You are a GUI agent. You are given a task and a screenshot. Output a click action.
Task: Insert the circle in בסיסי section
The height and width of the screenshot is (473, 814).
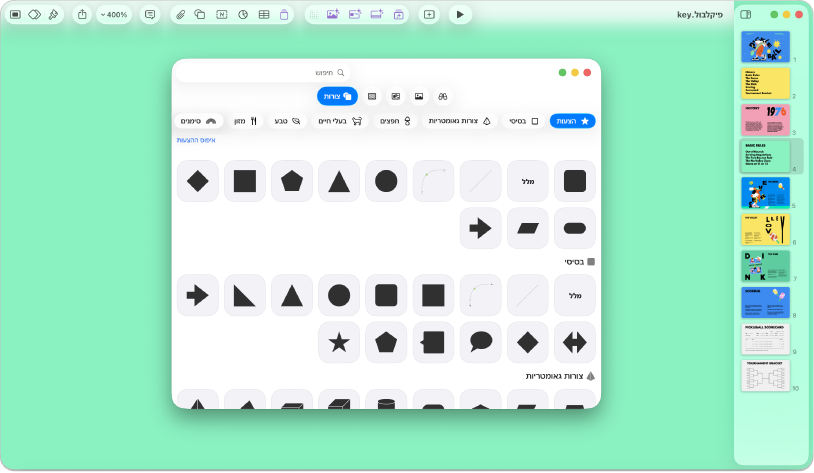[339, 295]
